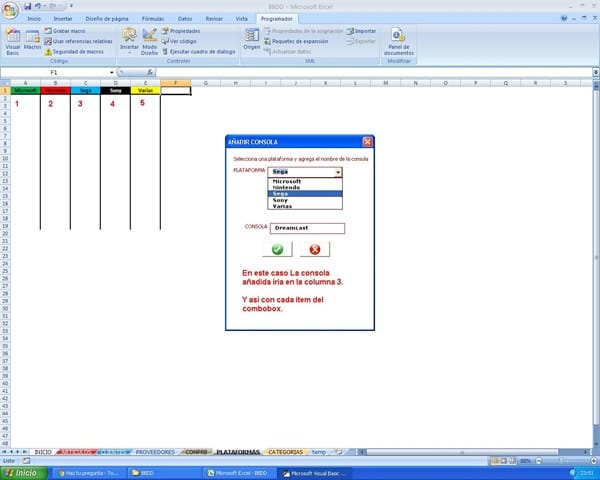The height and width of the screenshot is (480, 600).
Task: Open the Insertar ribbon tab
Action: pos(63,18)
